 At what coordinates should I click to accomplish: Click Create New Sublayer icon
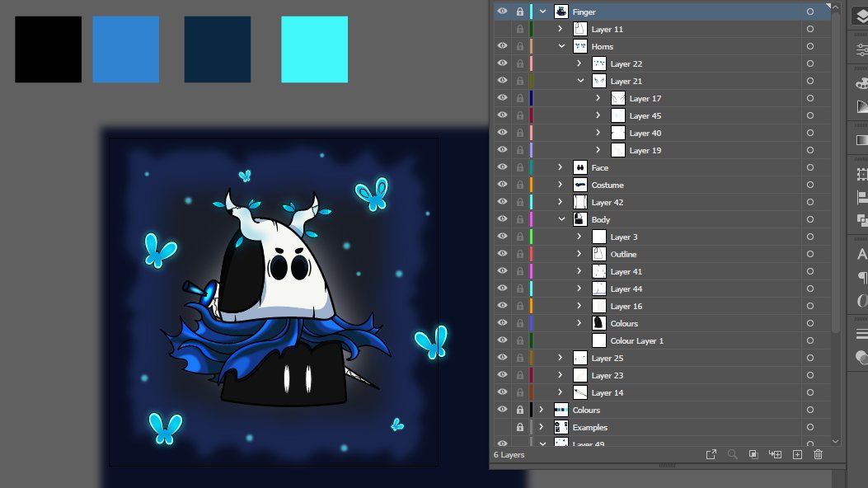click(775, 454)
